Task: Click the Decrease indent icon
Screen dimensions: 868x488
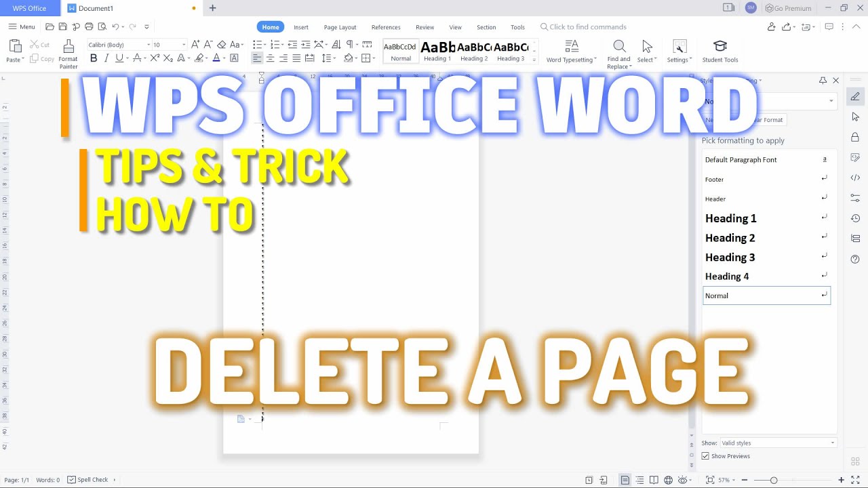Action: tap(292, 45)
